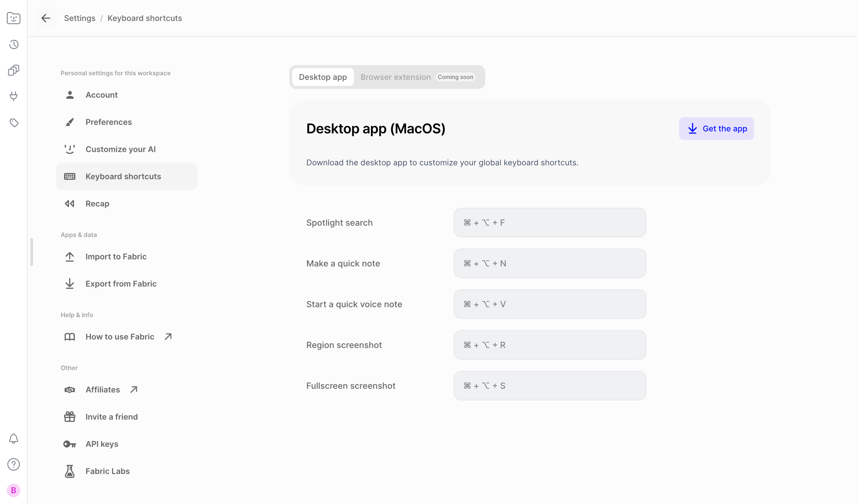Click the Desktop app (MacOS) heading

tap(376, 128)
